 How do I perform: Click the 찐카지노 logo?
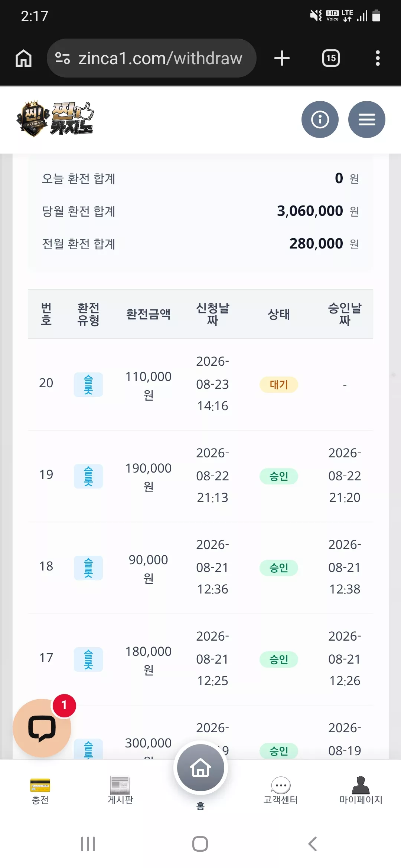[x=55, y=119]
